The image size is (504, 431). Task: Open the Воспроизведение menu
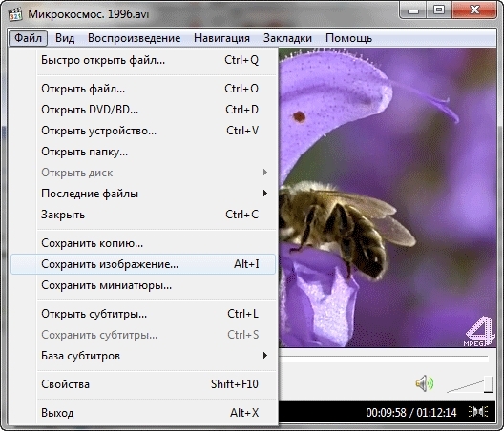click(134, 38)
